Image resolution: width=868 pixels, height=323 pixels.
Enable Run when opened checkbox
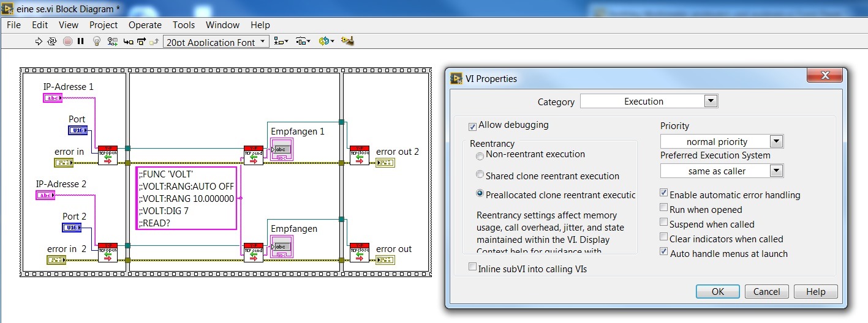(x=664, y=208)
